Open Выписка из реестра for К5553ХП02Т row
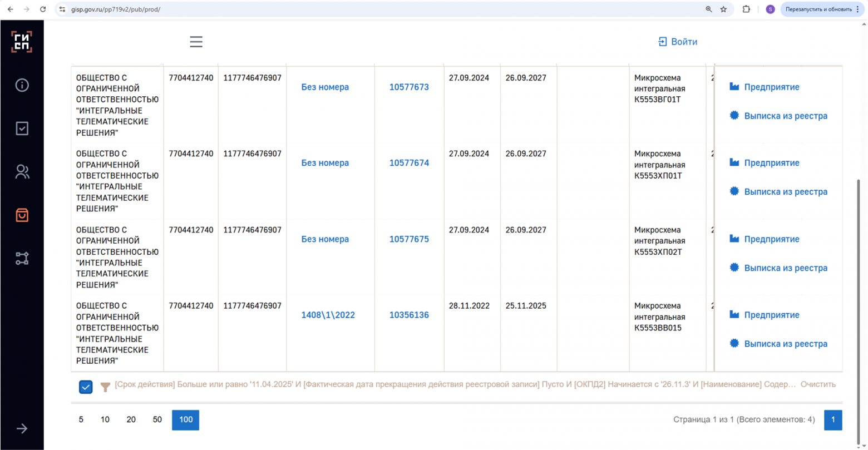The image size is (868, 450). (778, 268)
